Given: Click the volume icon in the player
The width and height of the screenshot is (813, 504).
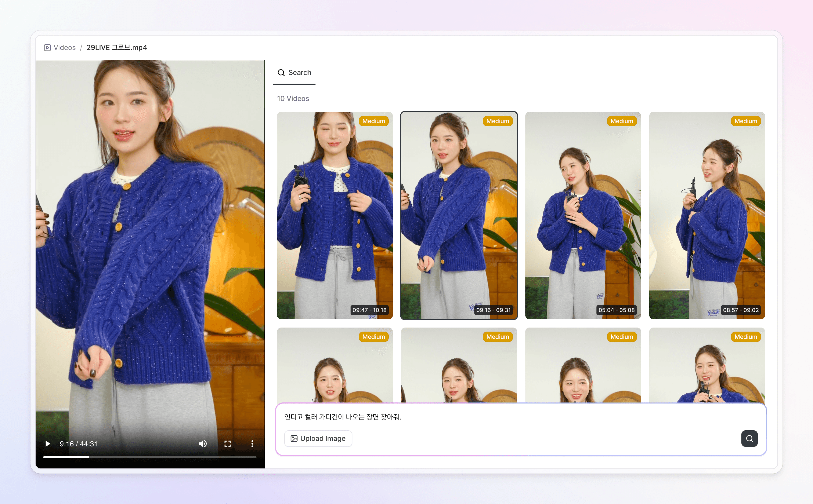Looking at the screenshot, I should click(x=203, y=443).
